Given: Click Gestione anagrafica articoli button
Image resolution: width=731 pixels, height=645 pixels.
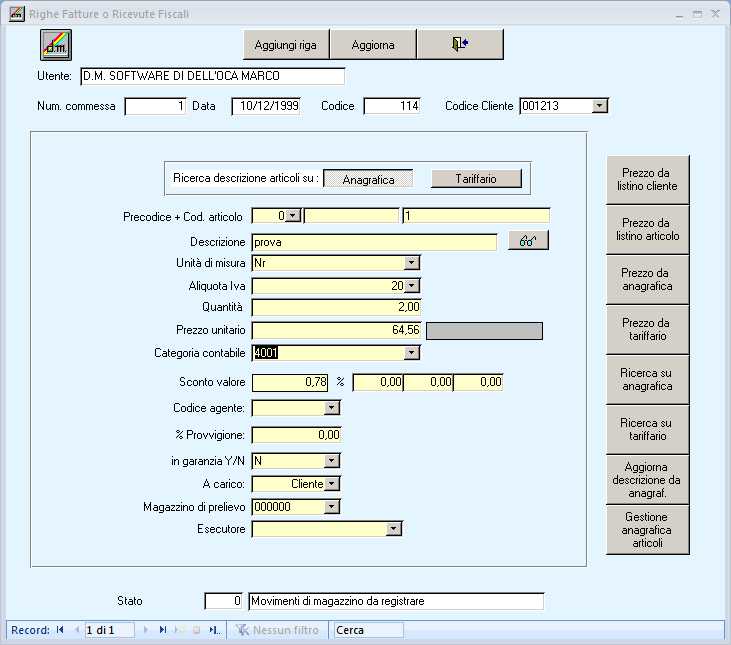Looking at the screenshot, I should [647, 530].
